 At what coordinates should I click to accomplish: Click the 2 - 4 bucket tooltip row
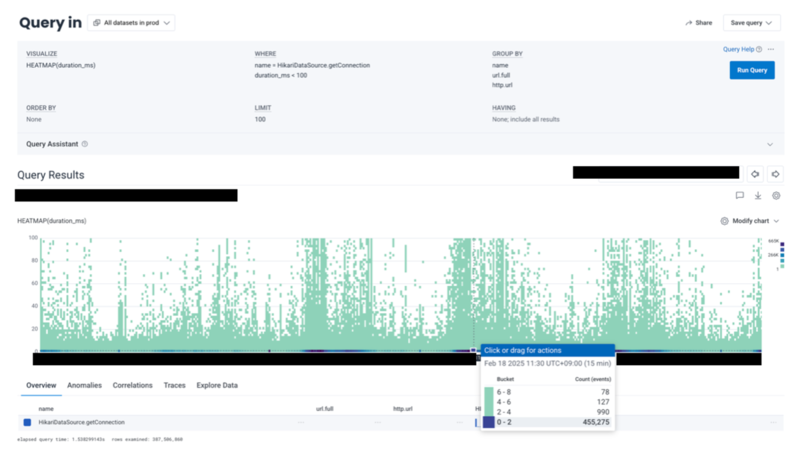[547, 412]
